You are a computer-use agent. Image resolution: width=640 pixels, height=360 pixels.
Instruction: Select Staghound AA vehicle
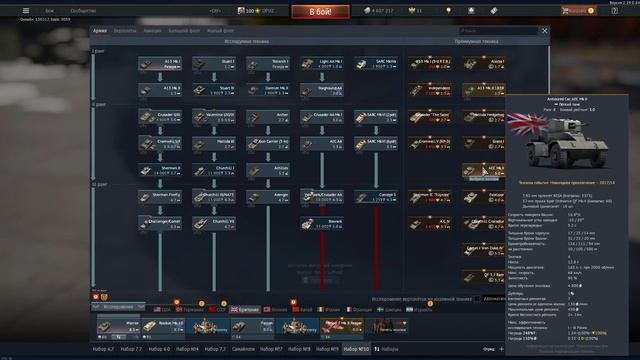[x=322, y=90]
